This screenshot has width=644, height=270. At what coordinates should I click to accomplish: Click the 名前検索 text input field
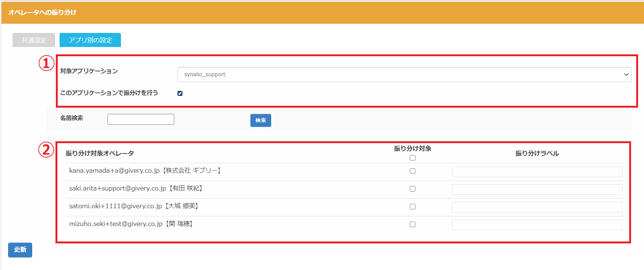tap(141, 119)
